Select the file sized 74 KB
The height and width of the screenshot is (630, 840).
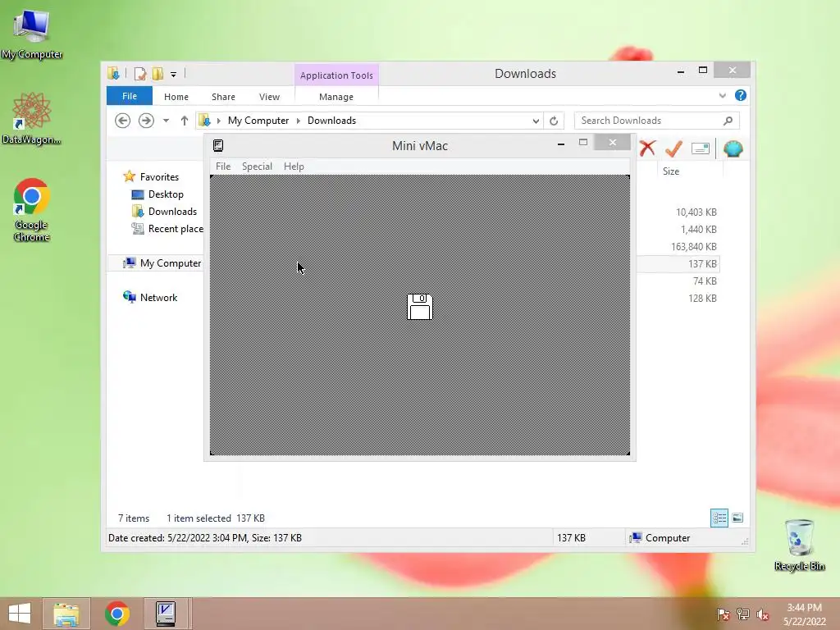tap(705, 281)
